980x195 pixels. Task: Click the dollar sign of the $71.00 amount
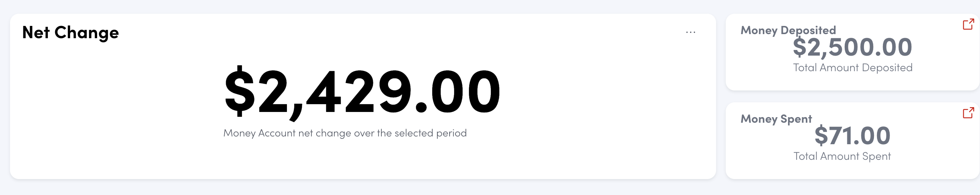click(x=821, y=136)
